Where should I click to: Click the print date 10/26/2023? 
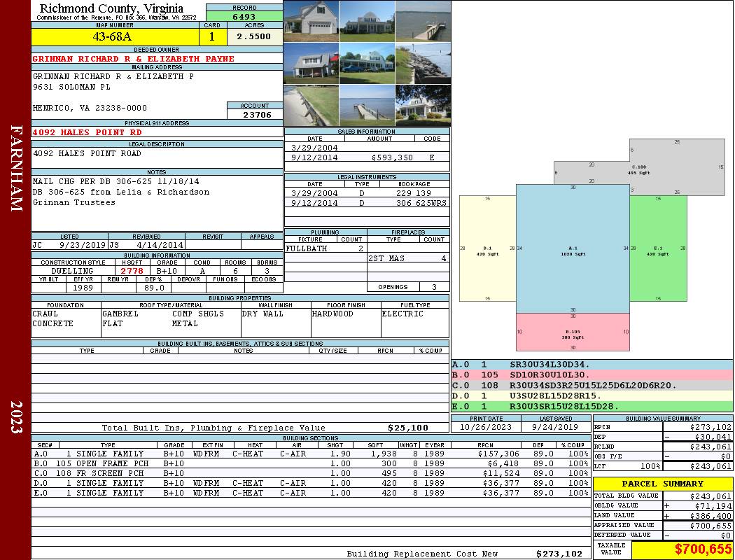tap(486, 427)
